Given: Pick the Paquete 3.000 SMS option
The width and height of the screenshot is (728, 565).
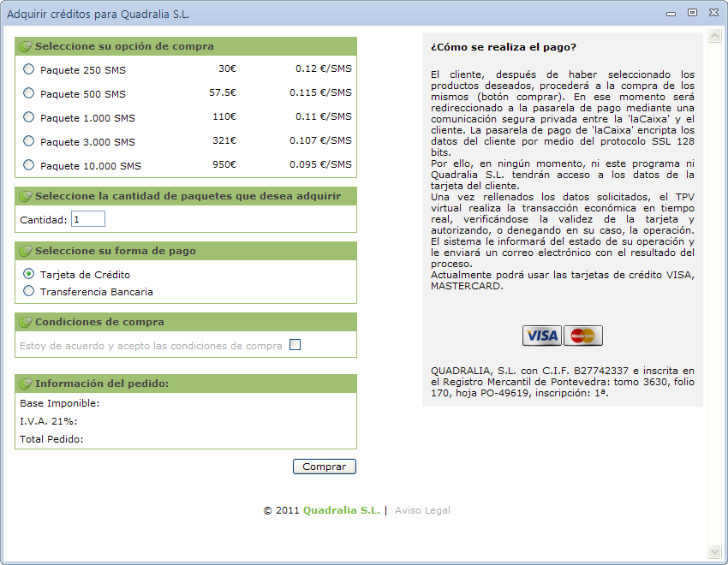Looking at the screenshot, I should click(29, 141).
